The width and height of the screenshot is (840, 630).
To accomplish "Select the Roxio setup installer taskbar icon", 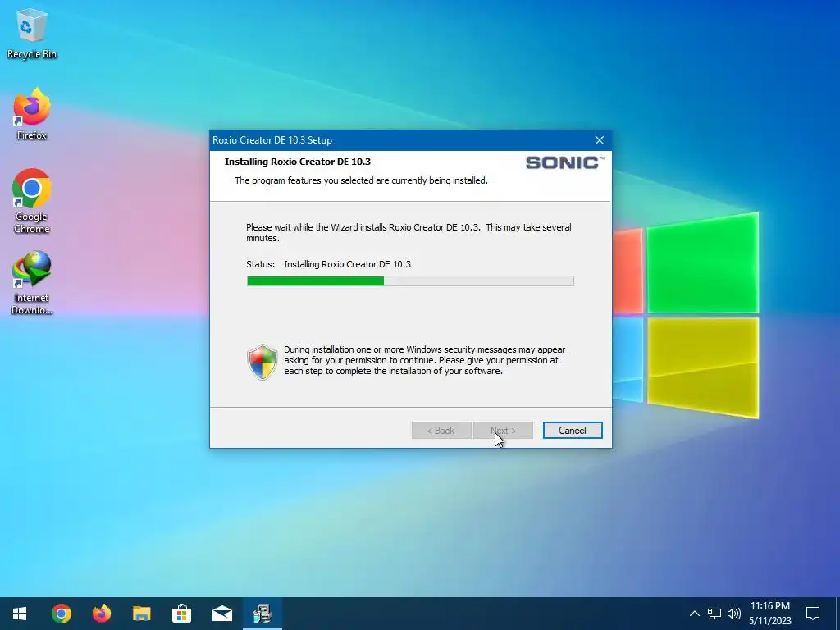I will [262, 614].
